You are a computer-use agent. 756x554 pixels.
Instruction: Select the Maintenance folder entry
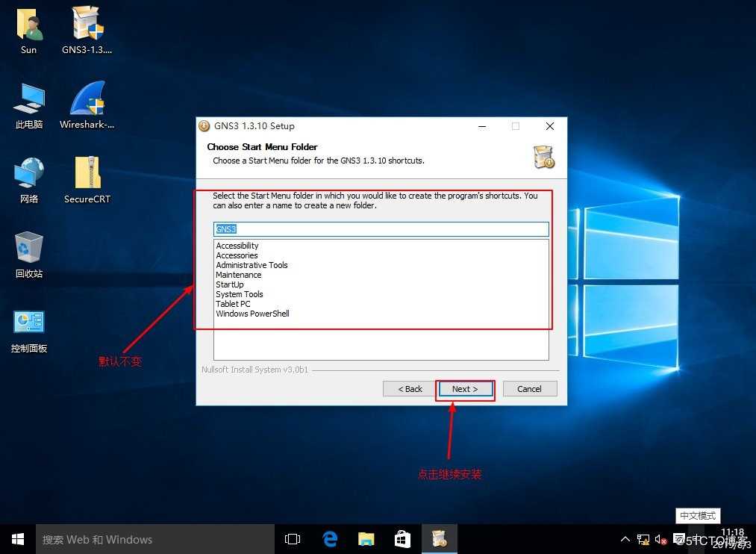[239, 275]
